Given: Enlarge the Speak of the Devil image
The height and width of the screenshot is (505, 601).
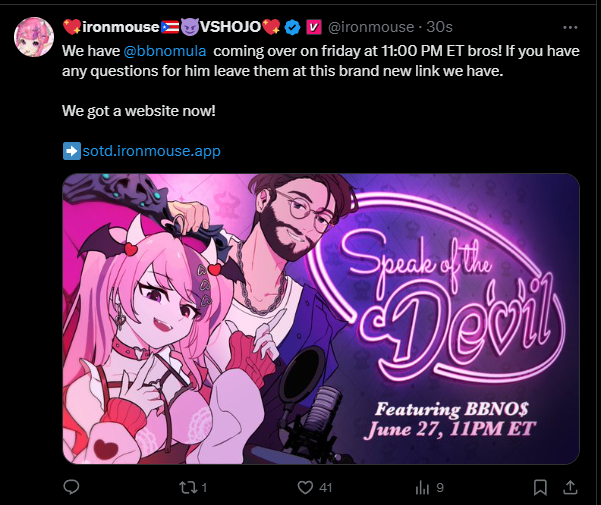Looking at the screenshot, I should pos(321,319).
